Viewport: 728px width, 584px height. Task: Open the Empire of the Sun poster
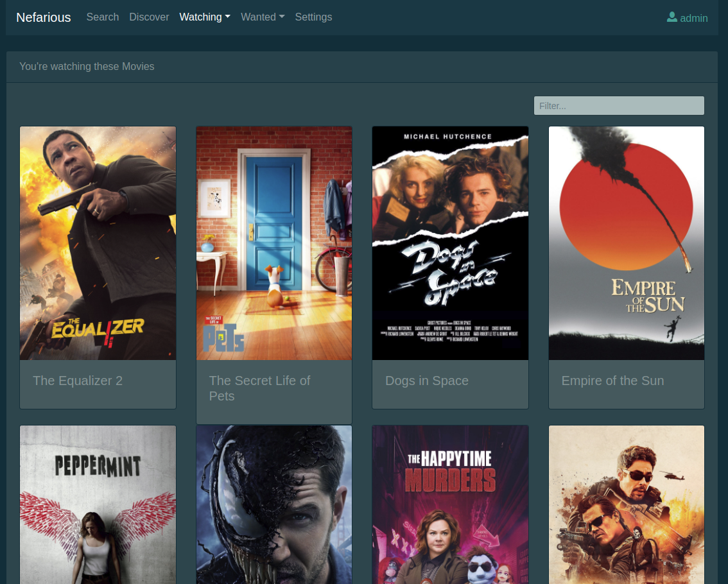point(627,243)
